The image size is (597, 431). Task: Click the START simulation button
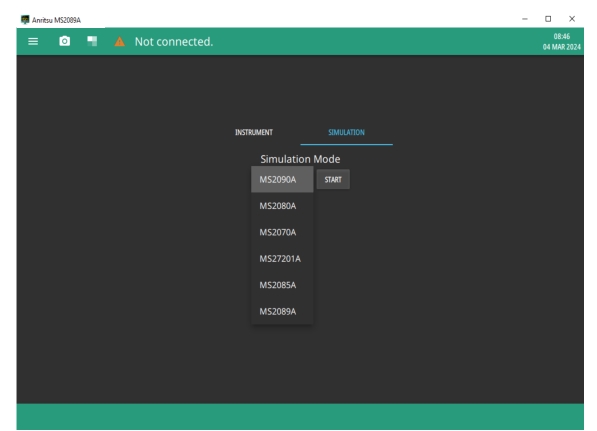[333, 179]
